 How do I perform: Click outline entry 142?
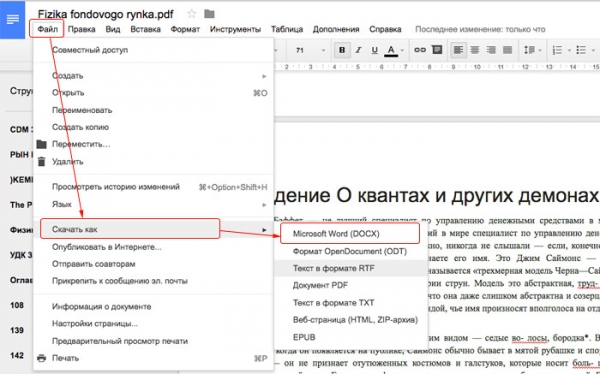17,356
